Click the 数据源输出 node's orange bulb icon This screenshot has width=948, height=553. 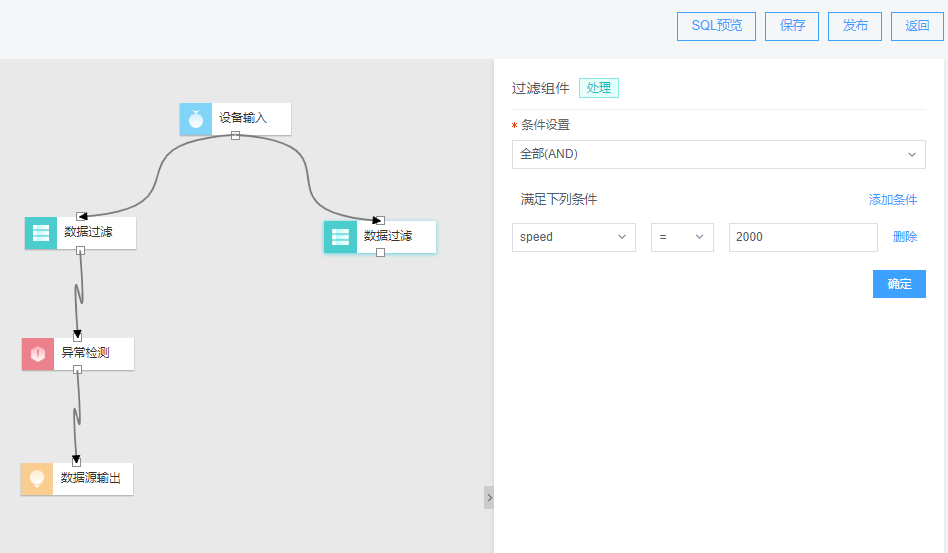point(37,479)
